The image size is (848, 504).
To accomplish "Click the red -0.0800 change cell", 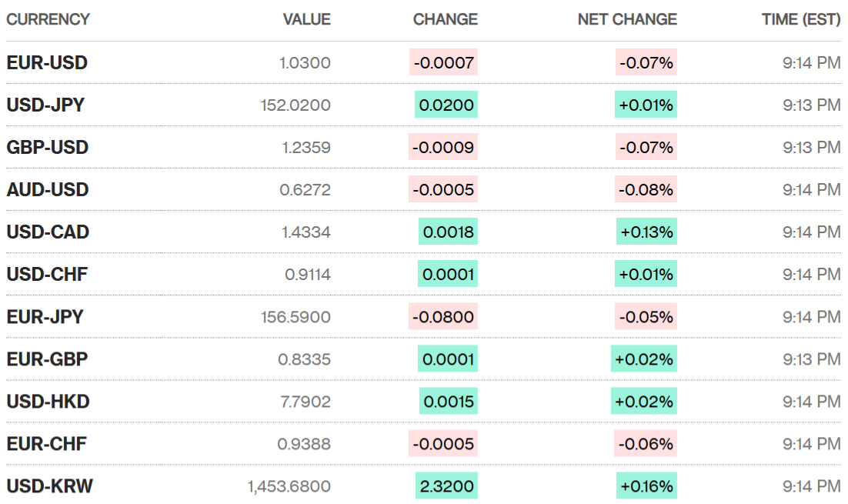I will tap(443, 316).
